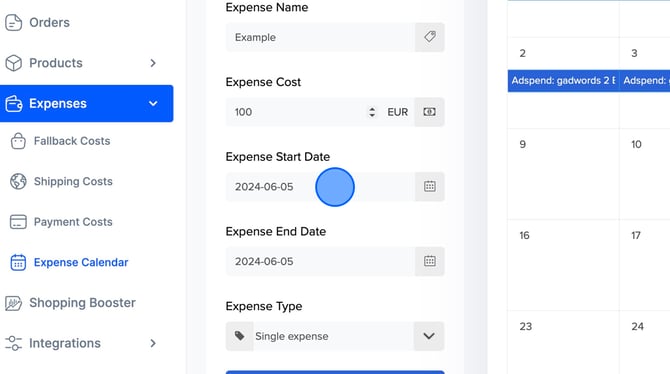The image size is (670, 374).
Task: Click the Expense Calendar icon in sidebar
Action: (18, 262)
